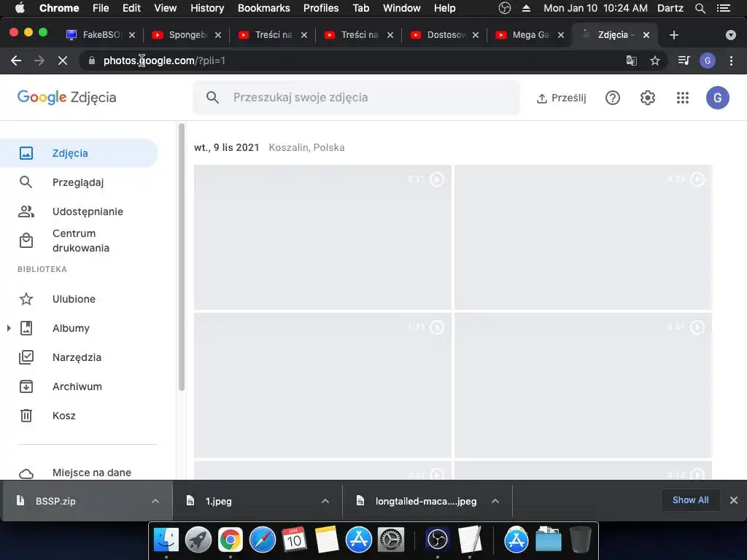Expand options for longtailed-maca jpeg download

pos(495,501)
